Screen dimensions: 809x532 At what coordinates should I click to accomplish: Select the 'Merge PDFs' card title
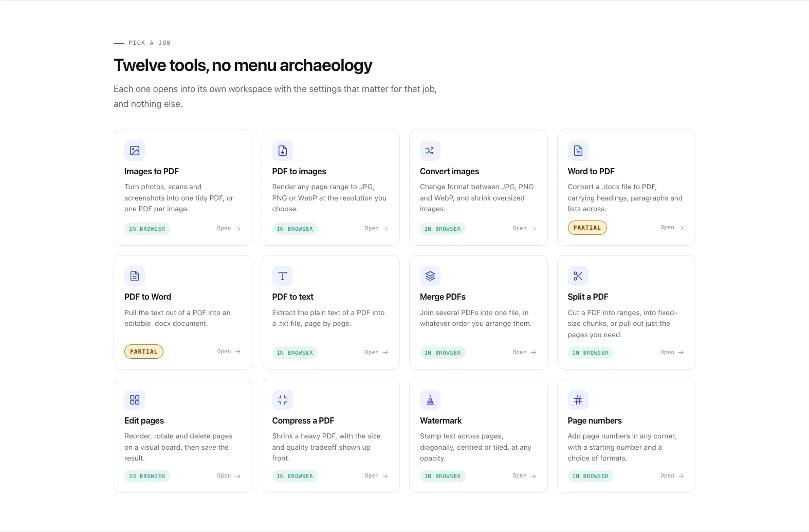click(x=443, y=297)
